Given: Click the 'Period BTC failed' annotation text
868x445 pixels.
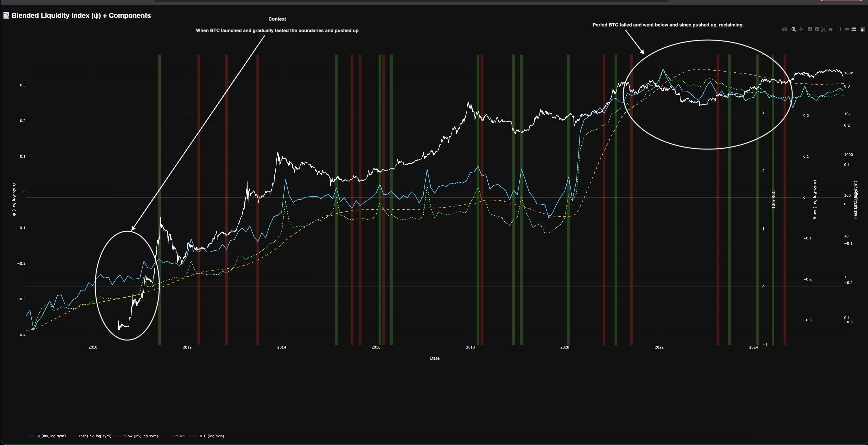Looking at the screenshot, I should [x=668, y=25].
